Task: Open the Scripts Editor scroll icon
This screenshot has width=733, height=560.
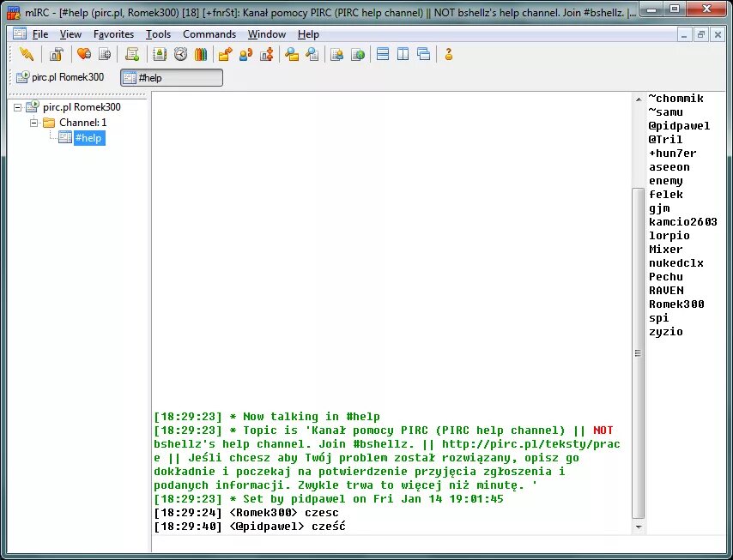Action: (132, 55)
